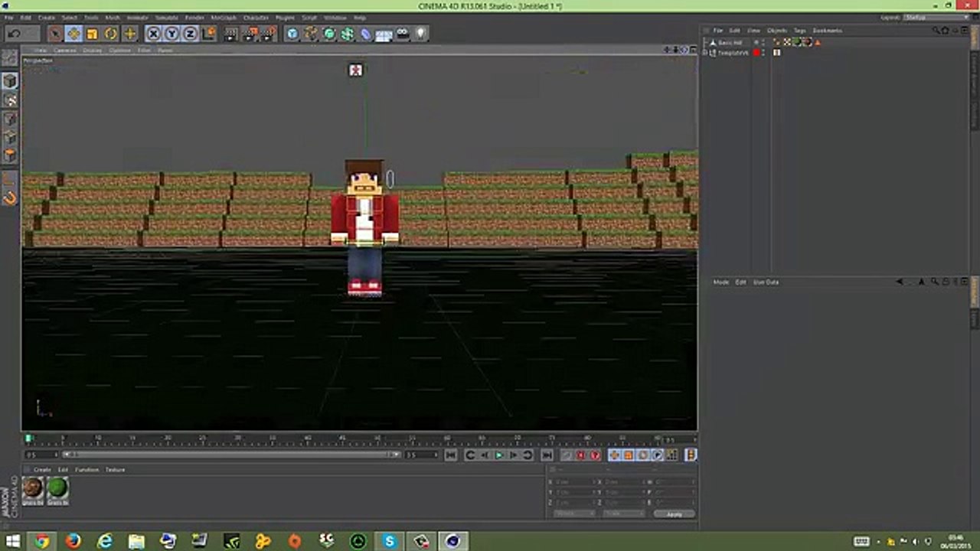Open the File menu in main menu bar
This screenshot has height=551, width=980.
click(x=8, y=17)
